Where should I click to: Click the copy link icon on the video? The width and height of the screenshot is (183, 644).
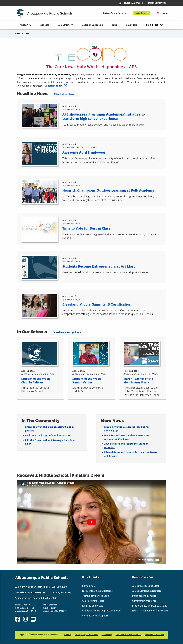pos(24,559)
